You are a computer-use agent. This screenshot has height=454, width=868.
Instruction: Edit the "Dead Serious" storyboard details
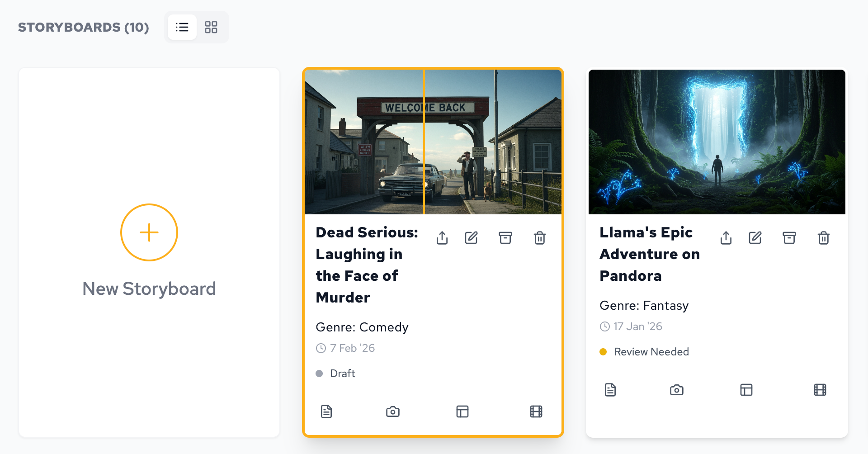click(472, 237)
